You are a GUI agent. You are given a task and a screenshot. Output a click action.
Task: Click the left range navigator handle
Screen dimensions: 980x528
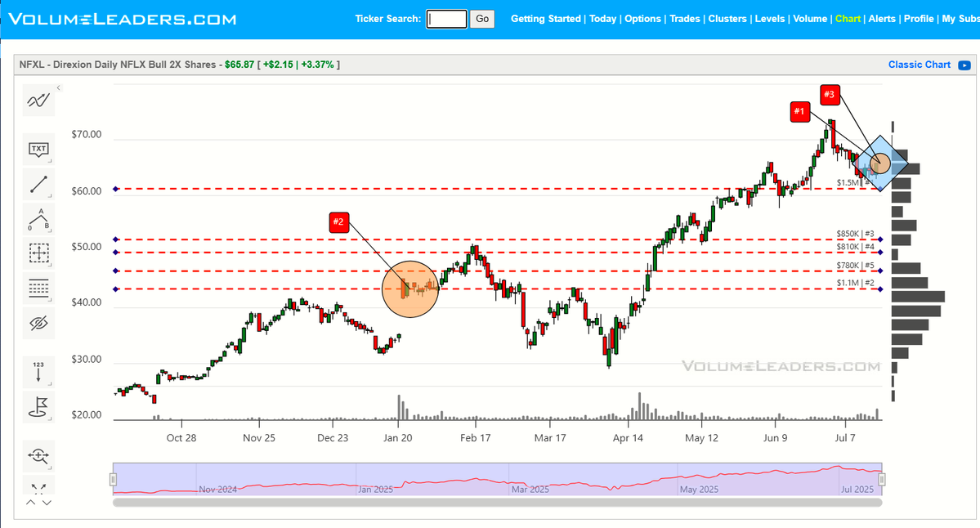tap(113, 479)
